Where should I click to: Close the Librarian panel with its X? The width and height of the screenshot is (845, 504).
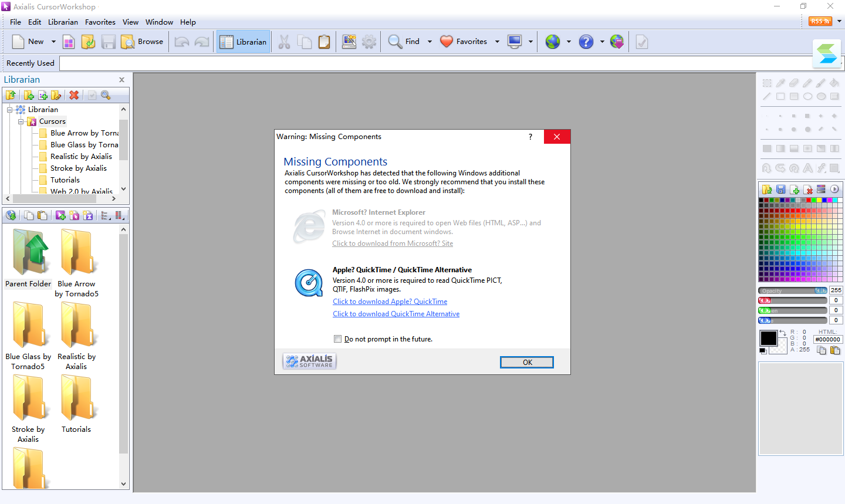point(122,80)
